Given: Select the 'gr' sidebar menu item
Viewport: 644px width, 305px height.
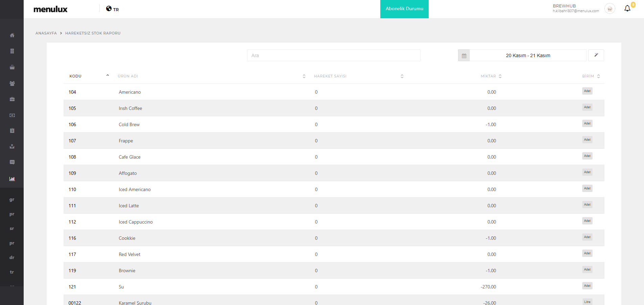Looking at the screenshot, I should 12,200.
